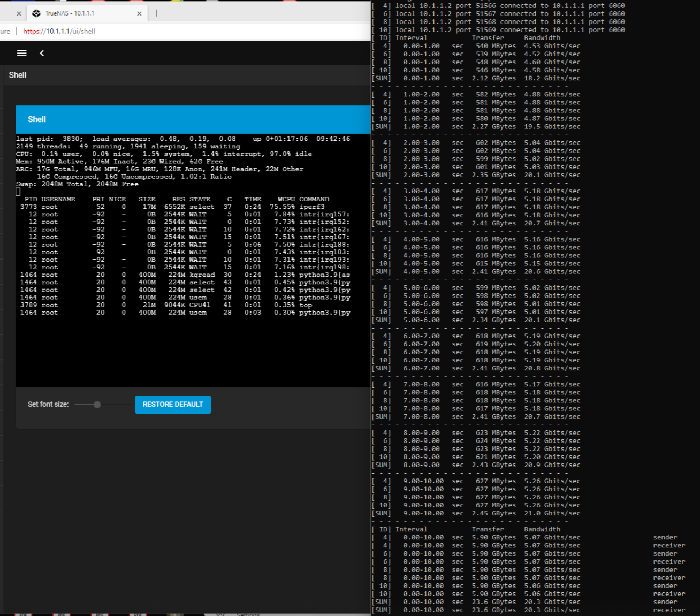Click the crossed-out https security indicator

[31, 31]
